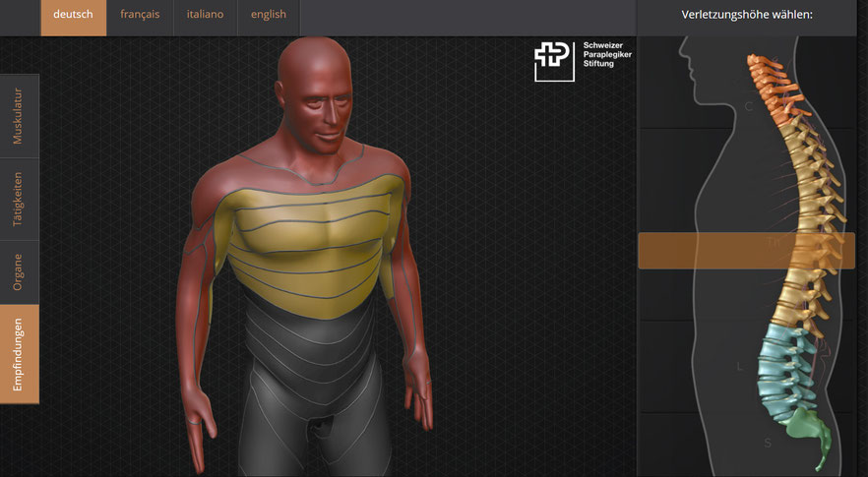Select the green sacrum at spine base

tap(809, 430)
